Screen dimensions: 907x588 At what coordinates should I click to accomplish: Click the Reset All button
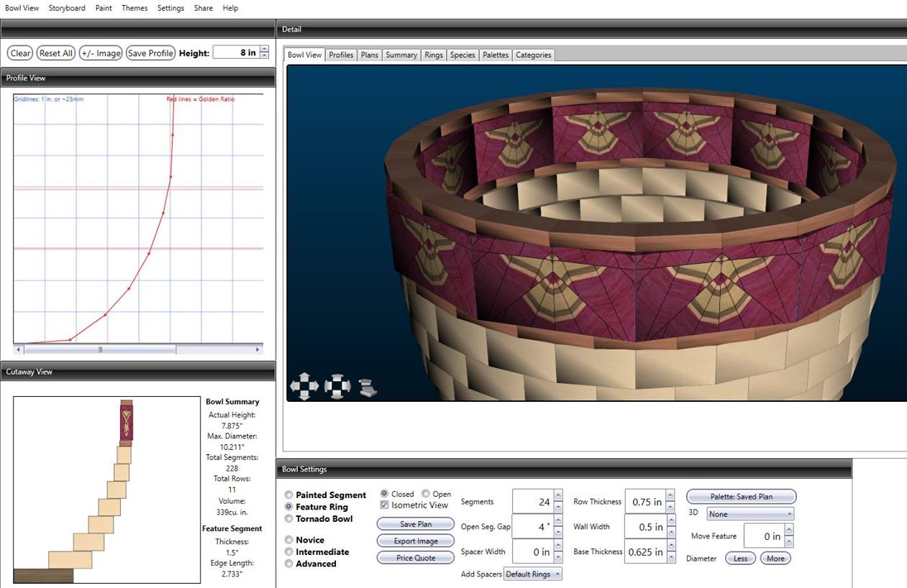tap(56, 53)
